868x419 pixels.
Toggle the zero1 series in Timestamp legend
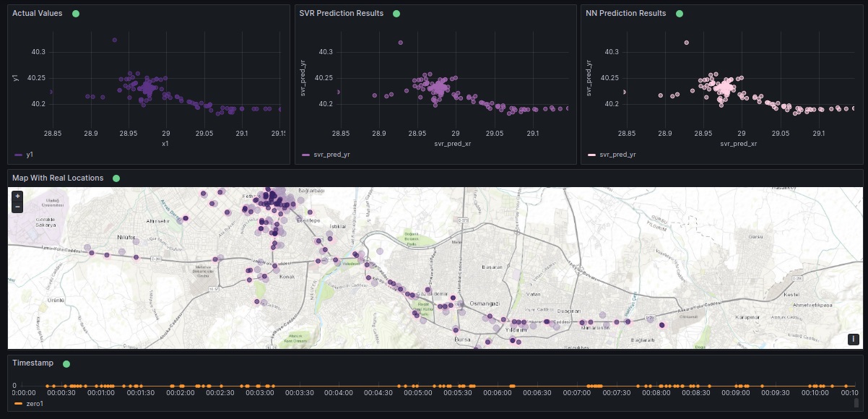pyautogui.click(x=35, y=404)
